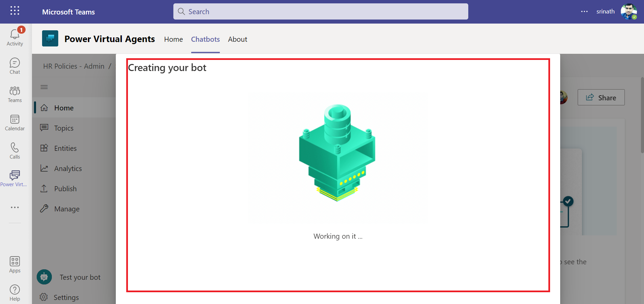Open the Calendar icon

(x=15, y=122)
